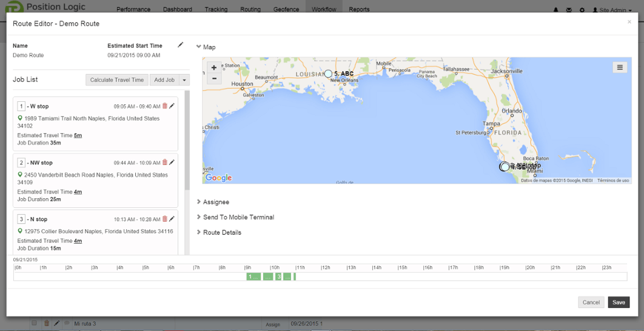Go to the Tracking menu
Viewport: 644px width, 331px height.
[216, 10]
